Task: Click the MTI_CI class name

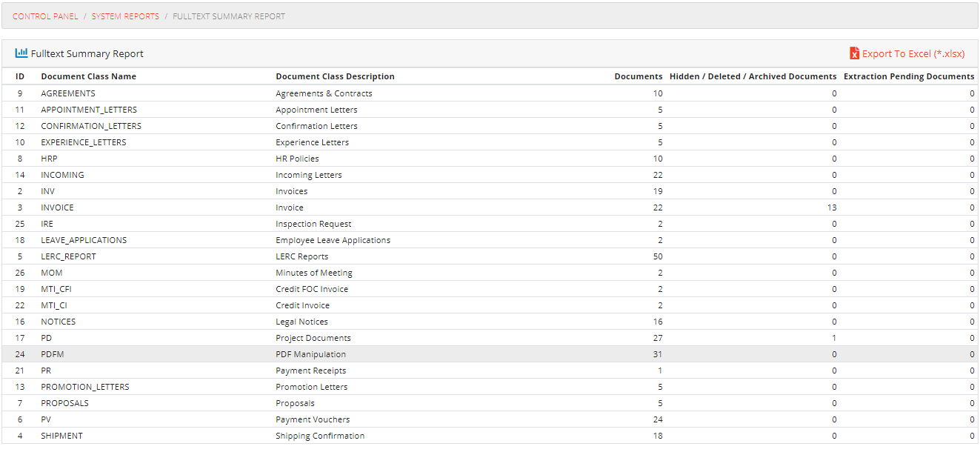Action: click(x=54, y=305)
